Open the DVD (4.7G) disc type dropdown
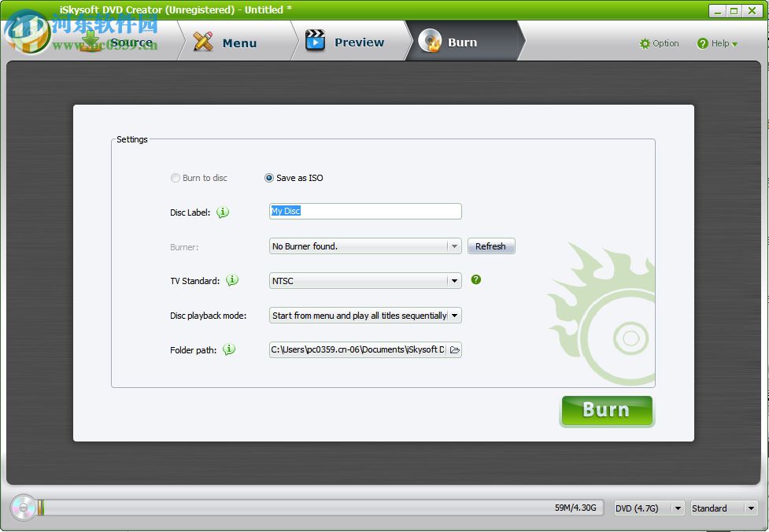The height and width of the screenshot is (532, 769). click(649, 508)
